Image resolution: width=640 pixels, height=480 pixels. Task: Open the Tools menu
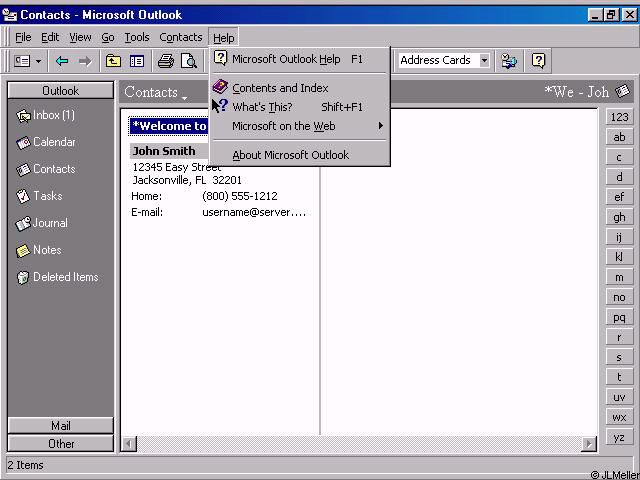click(x=137, y=38)
